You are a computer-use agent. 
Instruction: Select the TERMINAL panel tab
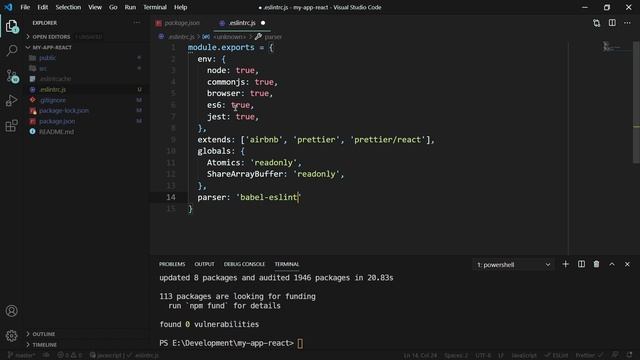287,264
